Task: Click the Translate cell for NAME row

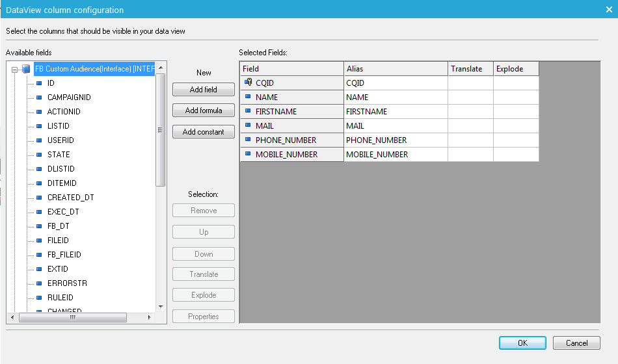Action: click(x=470, y=97)
